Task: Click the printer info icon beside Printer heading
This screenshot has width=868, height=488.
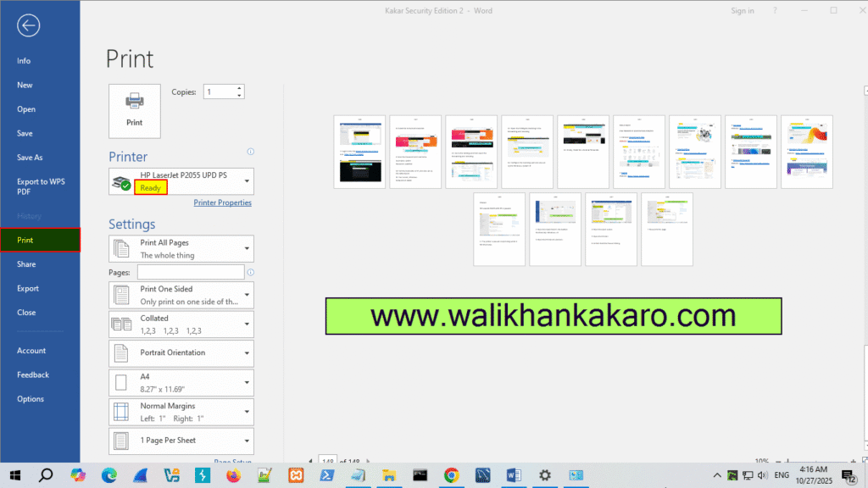Action: tap(250, 152)
